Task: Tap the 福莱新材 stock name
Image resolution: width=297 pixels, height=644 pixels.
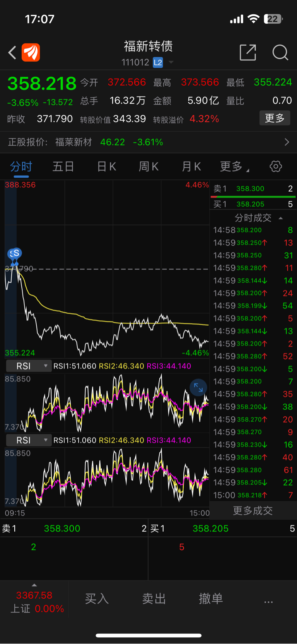Action: tap(73, 142)
